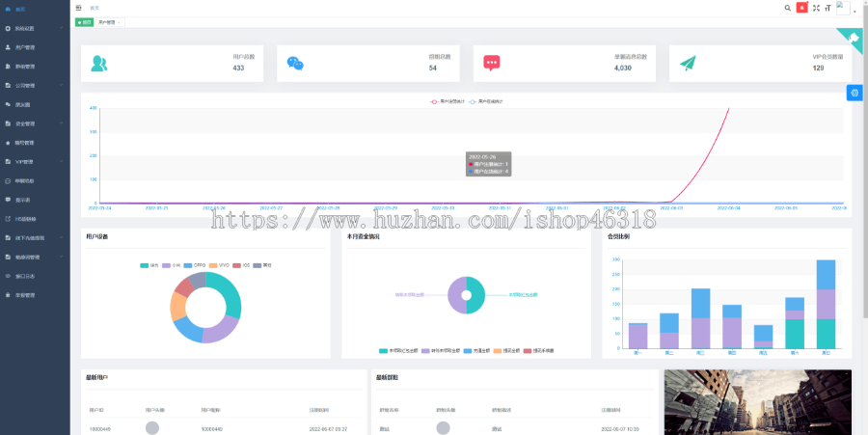Image resolution: width=868 pixels, height=435 pixels.
Task: Click the person icon beside 用户管理
Action: pos(8,47)
